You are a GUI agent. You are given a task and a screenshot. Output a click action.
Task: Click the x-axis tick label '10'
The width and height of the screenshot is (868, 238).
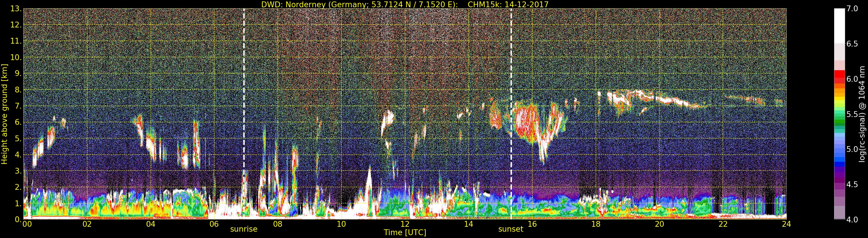pyautogui.click(x=341, y=224)
